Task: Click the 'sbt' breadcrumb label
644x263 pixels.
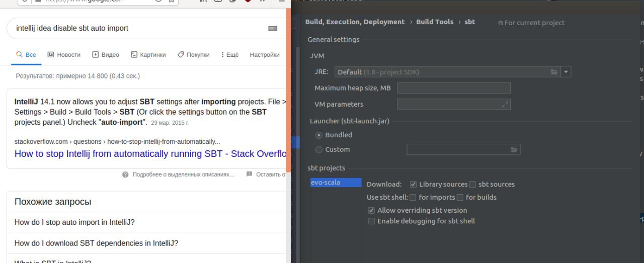Action: [x=469, y=22]
